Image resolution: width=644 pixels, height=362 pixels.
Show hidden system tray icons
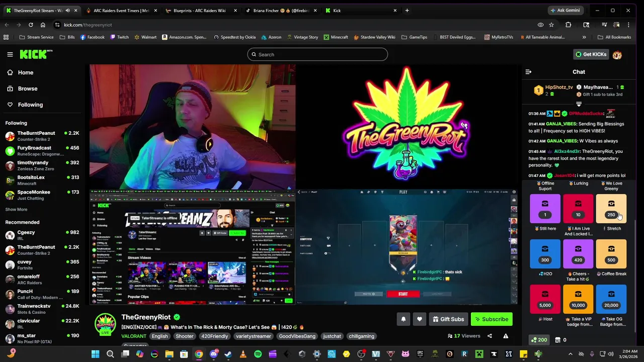coord(570,354)
